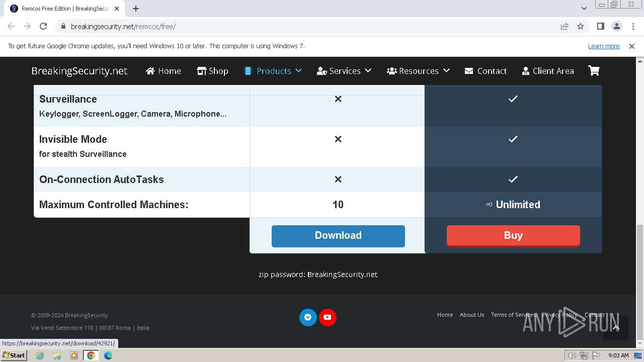The height and width of the screenshot is (362, 644).
Task: Select Maximum Controlled Machines label
Action: click(114, 205)
